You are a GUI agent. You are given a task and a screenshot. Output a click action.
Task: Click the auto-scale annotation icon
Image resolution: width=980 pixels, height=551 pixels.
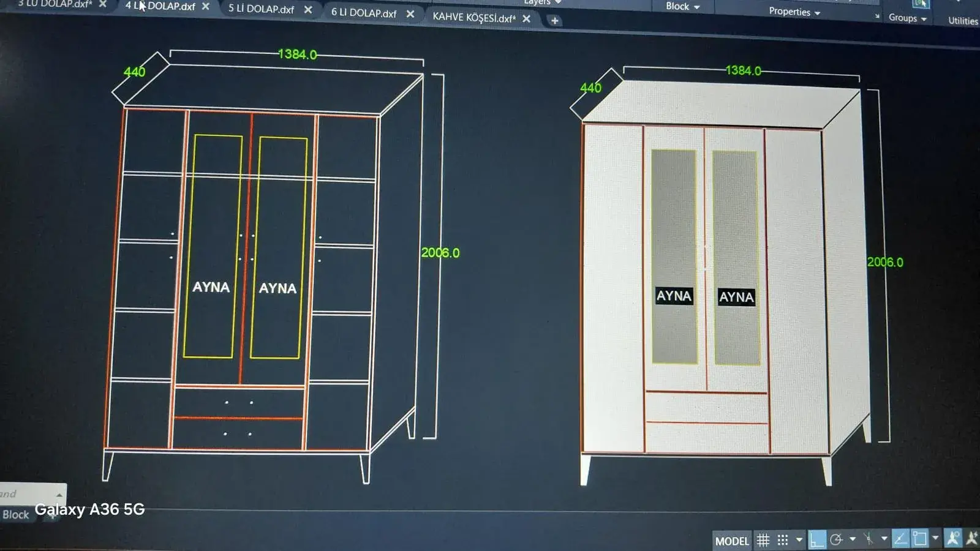(972, 538)
